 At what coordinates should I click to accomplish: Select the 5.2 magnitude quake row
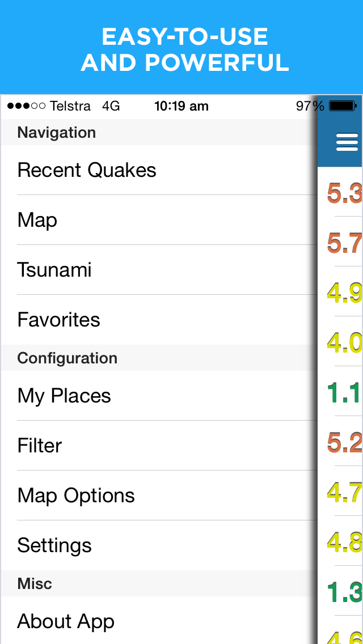[x=340, y=440]
